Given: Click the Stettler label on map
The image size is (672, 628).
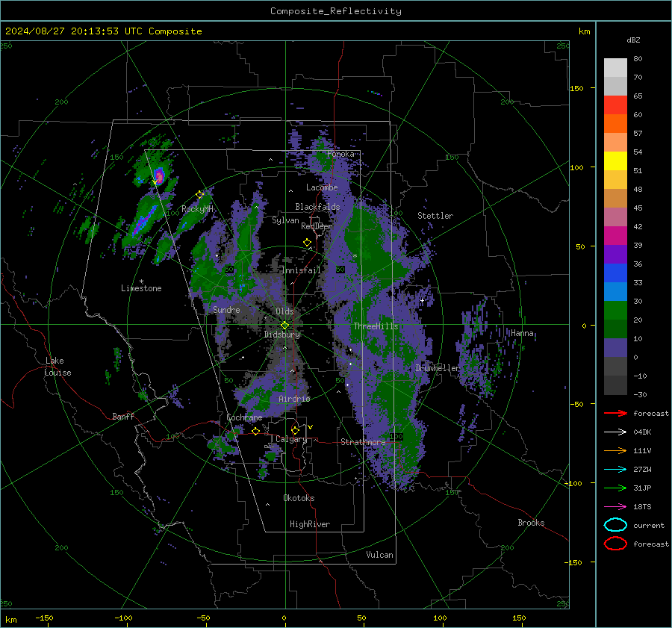Looking at the screenshot, I should click(x=435, y=216).
